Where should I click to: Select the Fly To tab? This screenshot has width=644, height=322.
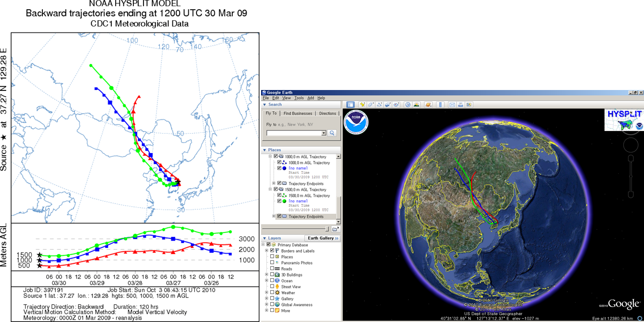point(271,113)
